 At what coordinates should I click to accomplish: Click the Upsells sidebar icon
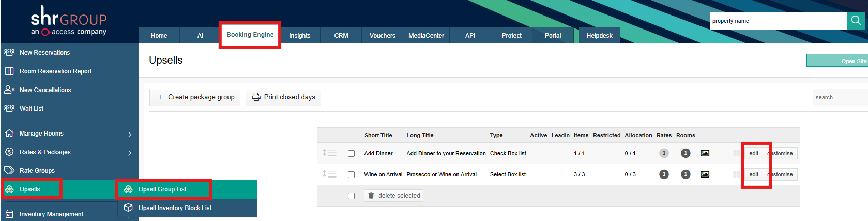click(x=9, y=189)
